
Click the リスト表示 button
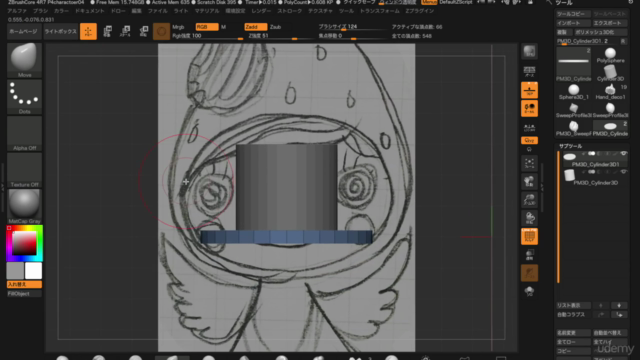point(573,306)
